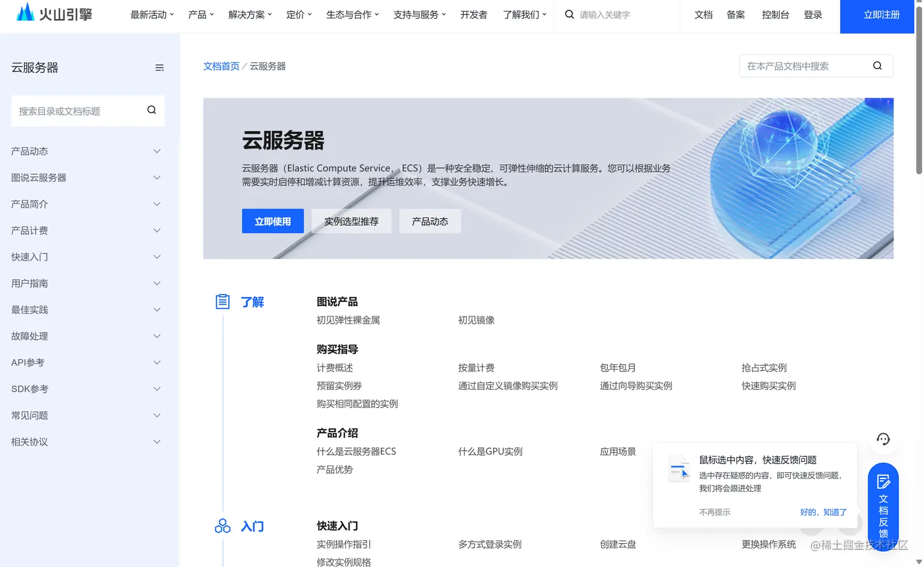Viewport: 924px width, 567px height.
Task: Open the 控制台 link in header
Action: pos(776,15)
